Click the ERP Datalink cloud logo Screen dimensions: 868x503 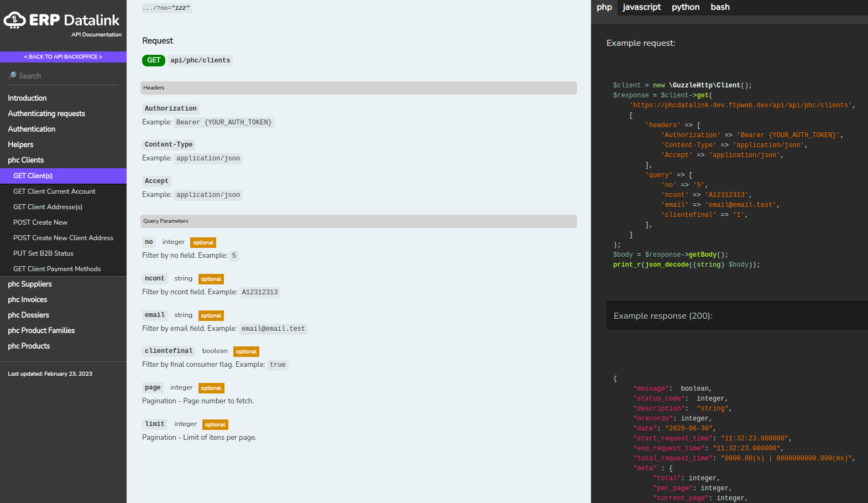15,20
